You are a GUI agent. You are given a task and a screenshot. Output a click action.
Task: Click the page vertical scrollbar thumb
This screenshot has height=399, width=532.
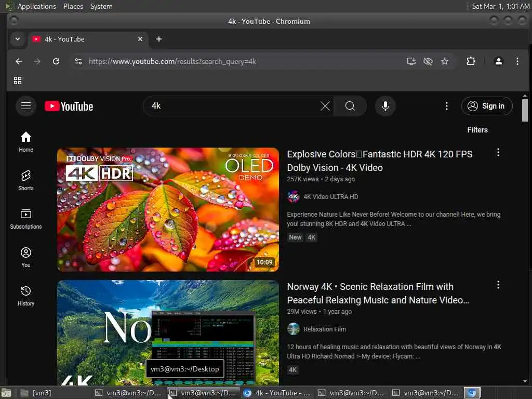click(525, 110)
